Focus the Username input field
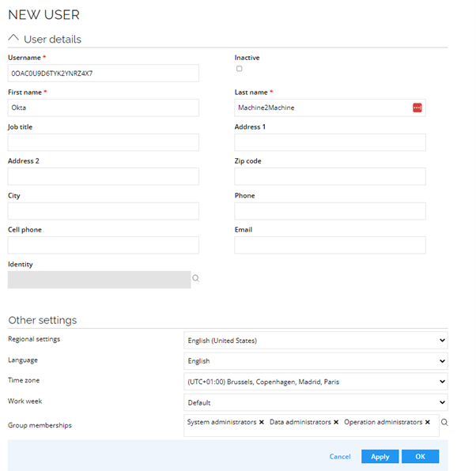Viewport: 476px width, 471px height. [104, 73]
